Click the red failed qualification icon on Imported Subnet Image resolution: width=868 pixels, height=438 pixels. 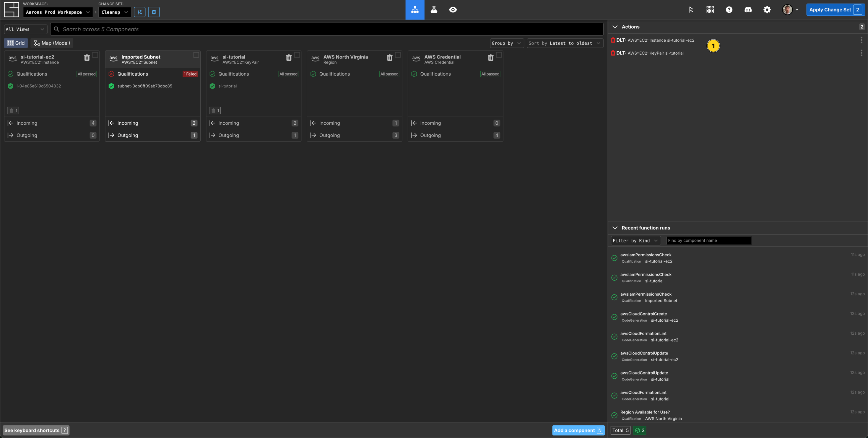pos(112,74)
